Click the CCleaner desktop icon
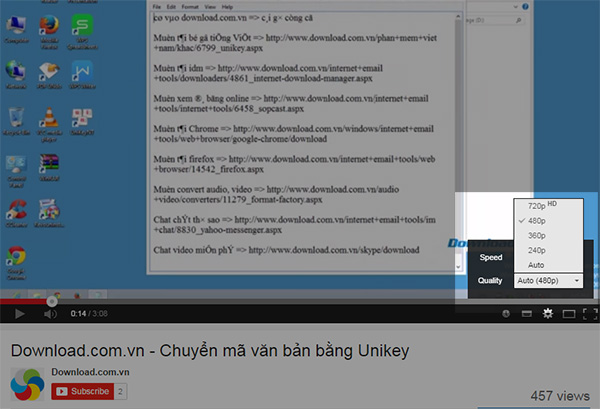Viewport: 600px width, 409px height. (x=16, y=213)
